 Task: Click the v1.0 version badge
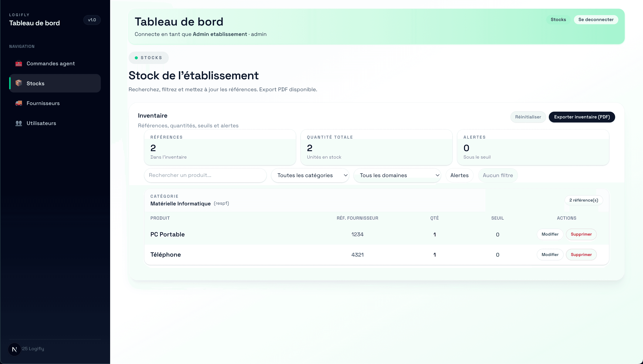coord(92,20)
